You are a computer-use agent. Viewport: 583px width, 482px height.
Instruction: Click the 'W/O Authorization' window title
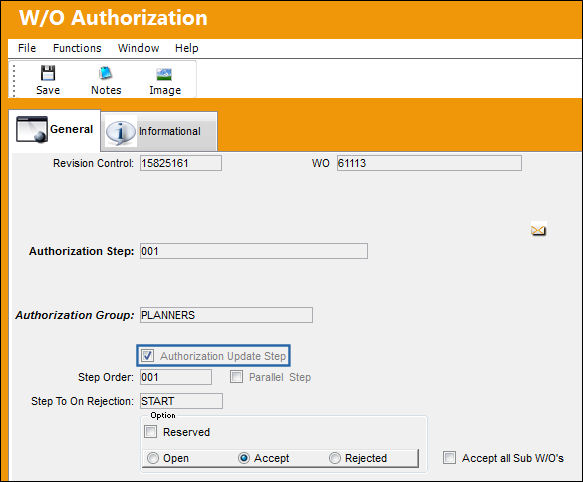(x=113, y=18)
